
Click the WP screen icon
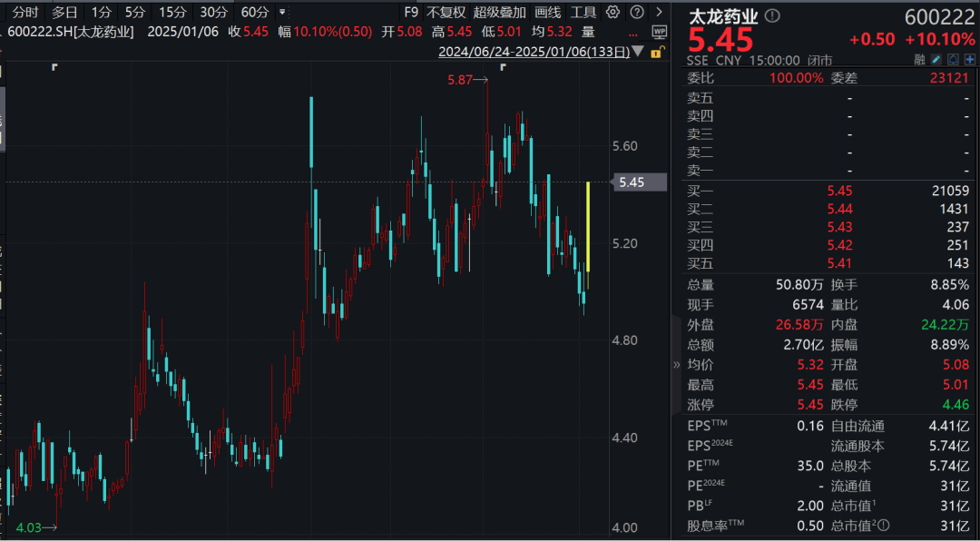tap(659, 32)
